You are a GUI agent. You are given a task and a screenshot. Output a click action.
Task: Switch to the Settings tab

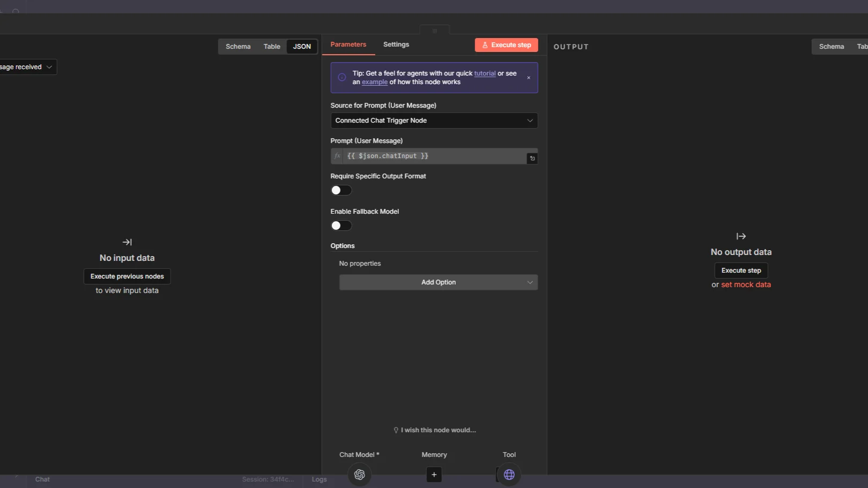click(396, 44)
